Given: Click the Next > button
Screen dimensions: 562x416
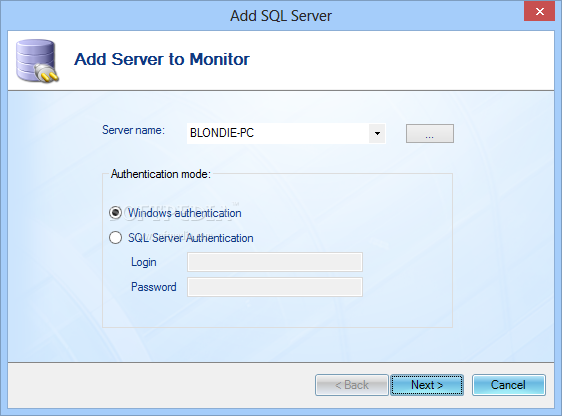Looking at the screenshot, I should click(x=427, y=385).
